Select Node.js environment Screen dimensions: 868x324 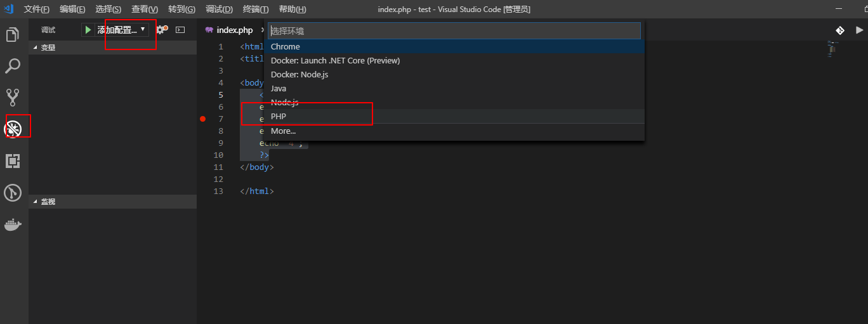pyautogui.click(x=454, y=102)
